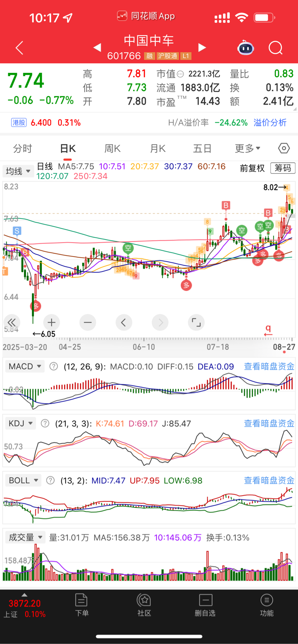Switch to 月K tab

click(x=158, y=148)
